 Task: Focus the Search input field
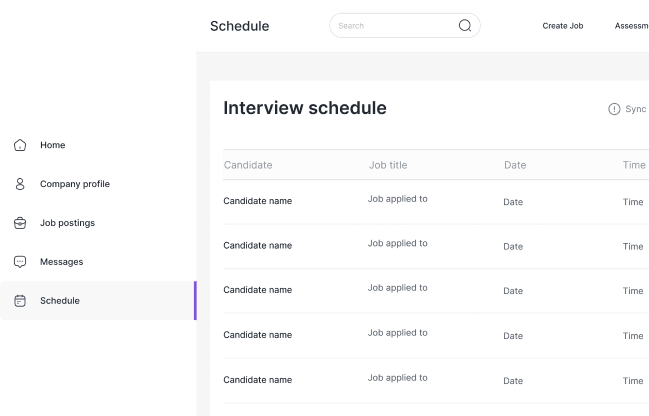tap(395, 26)
